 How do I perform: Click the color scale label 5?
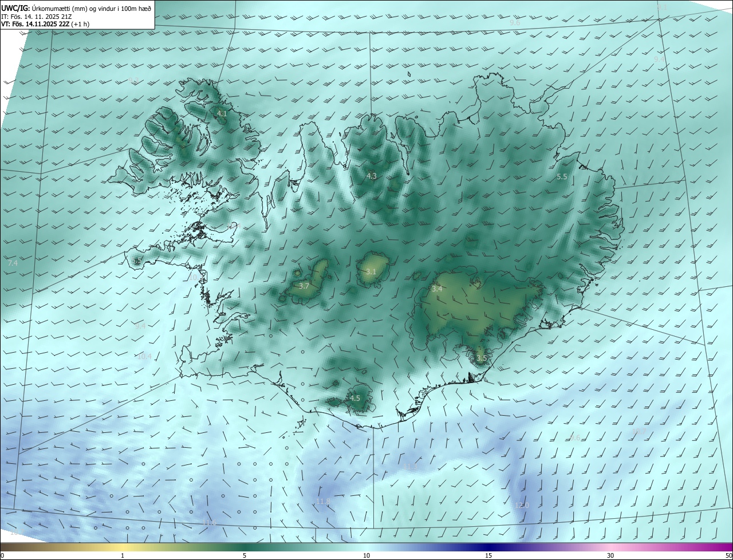[245, 555]
